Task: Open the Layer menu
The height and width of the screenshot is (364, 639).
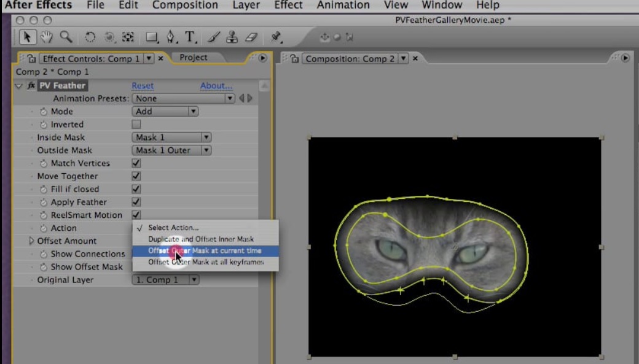Action: click(x=246, y=6)
